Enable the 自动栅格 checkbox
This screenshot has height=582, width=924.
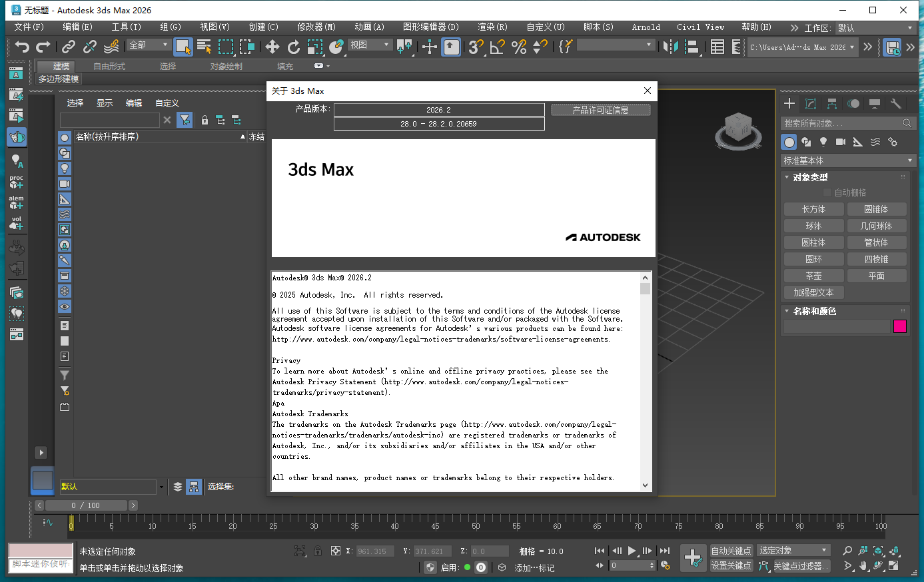click(x=827, y=192)
